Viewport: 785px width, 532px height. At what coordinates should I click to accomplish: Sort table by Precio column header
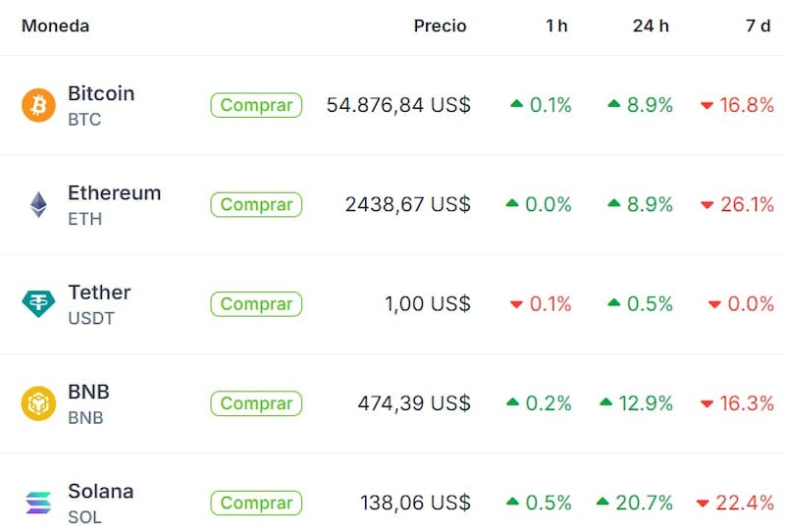440,27
